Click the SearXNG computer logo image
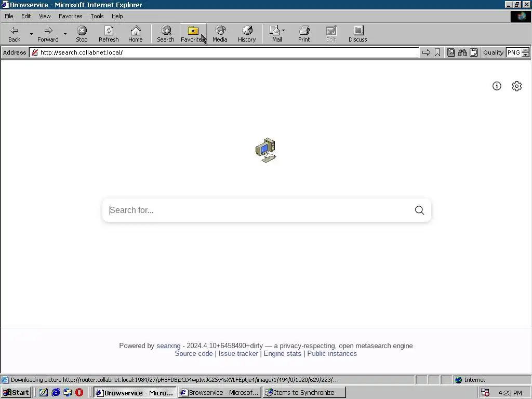 click(x=266, y=150)
